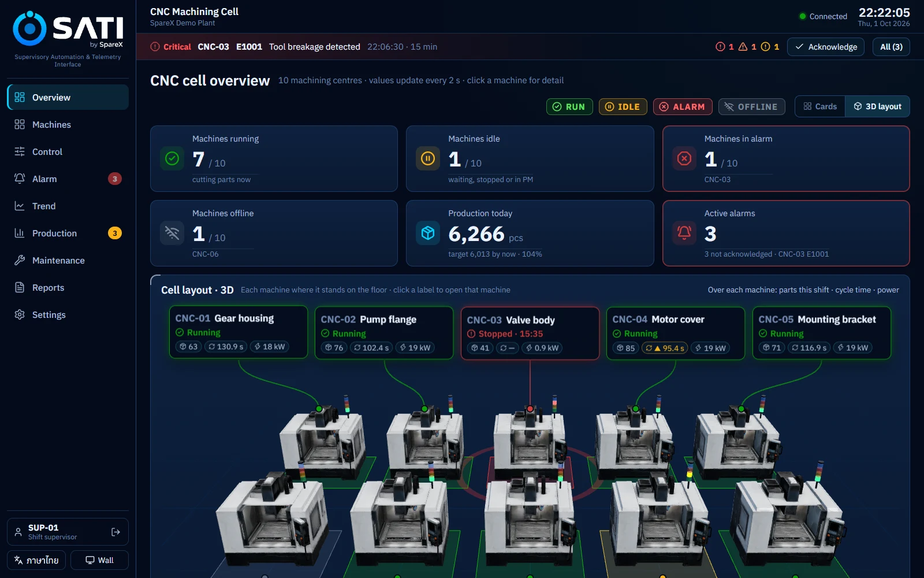This screenshot has height=578, width=924.
Task: Open Settings in the sidebar
Action: [x=68, y=314]
